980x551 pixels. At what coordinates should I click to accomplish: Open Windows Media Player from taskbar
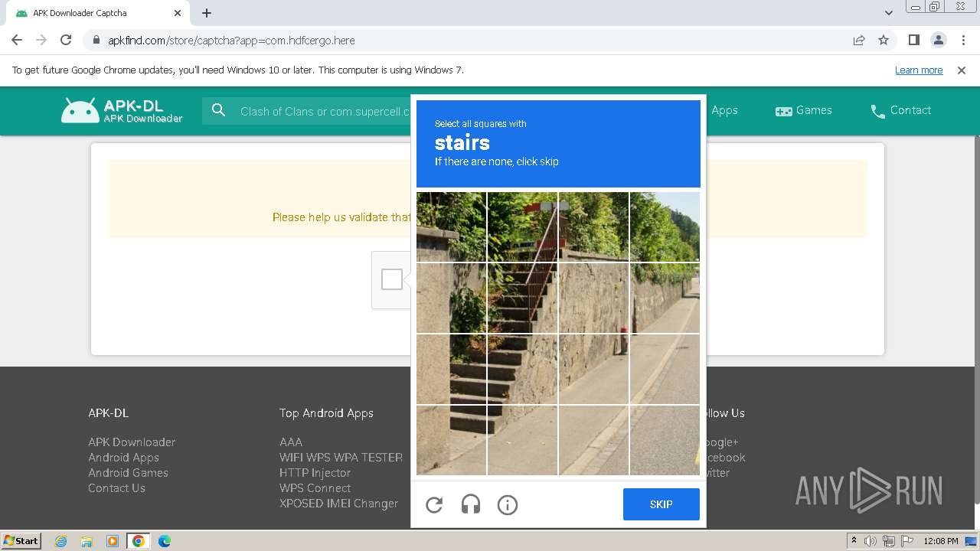tap(113, 541)
